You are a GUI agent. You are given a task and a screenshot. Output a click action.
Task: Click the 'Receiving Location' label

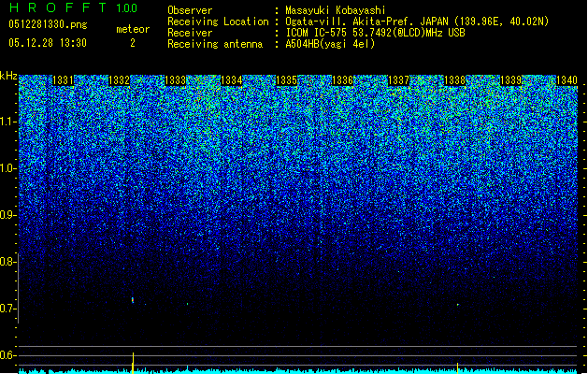click(218, 22)
